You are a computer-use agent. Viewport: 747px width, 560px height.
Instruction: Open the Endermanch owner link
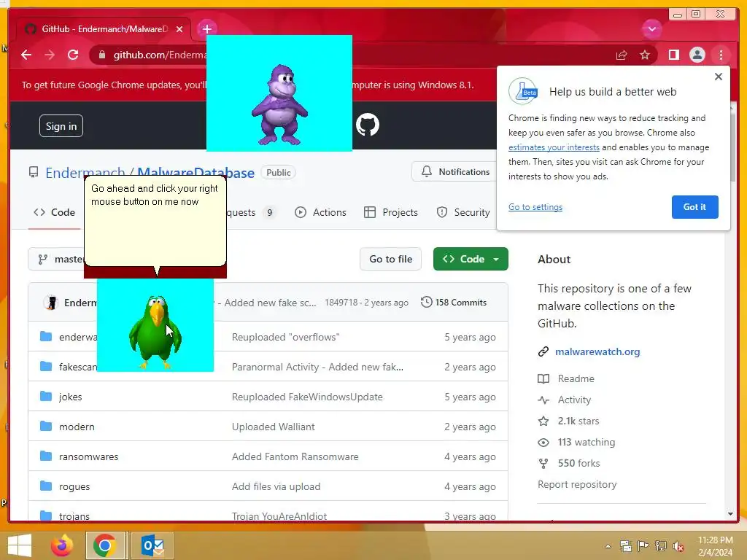(85, 172)
